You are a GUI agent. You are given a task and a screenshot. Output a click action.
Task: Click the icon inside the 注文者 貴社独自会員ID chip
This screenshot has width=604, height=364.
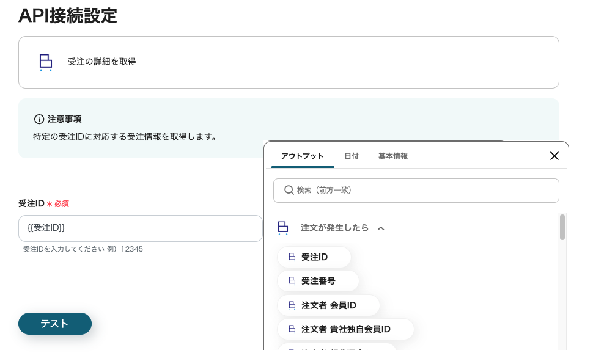[292, 329]
